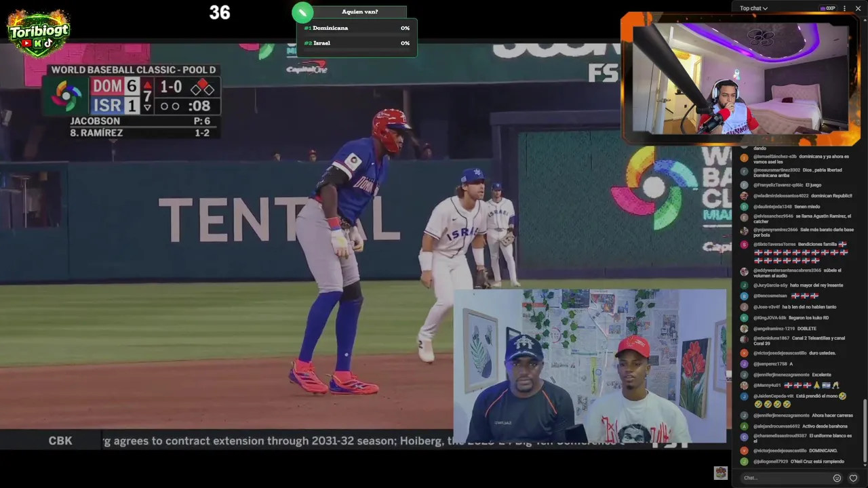Click the message "dominican Republic!!" in chat

pos(831,196)
